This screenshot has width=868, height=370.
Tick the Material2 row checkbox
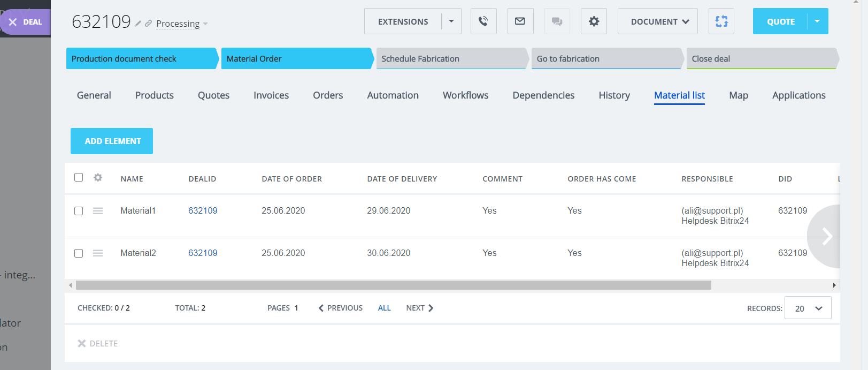tap(79, 253)
